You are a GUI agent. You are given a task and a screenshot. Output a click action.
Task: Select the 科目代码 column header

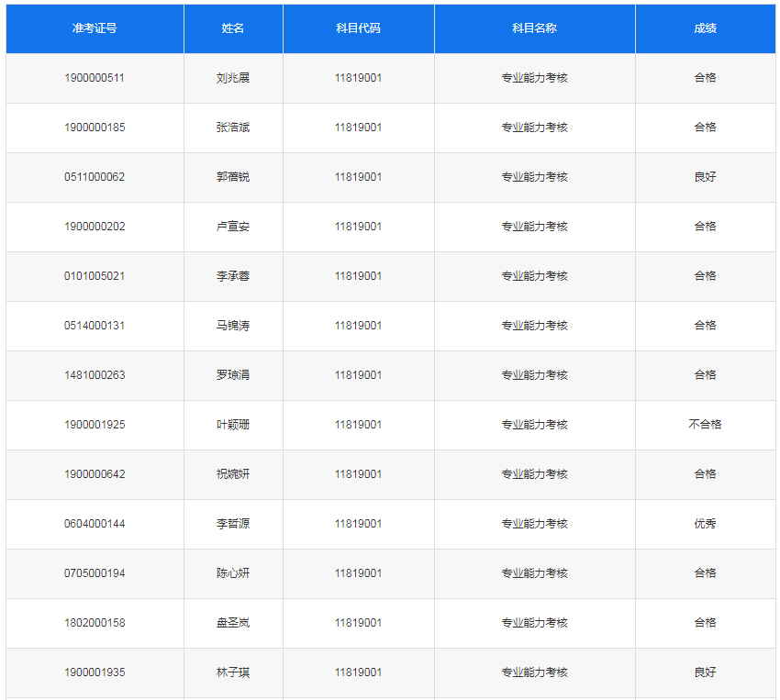point(358,28)
